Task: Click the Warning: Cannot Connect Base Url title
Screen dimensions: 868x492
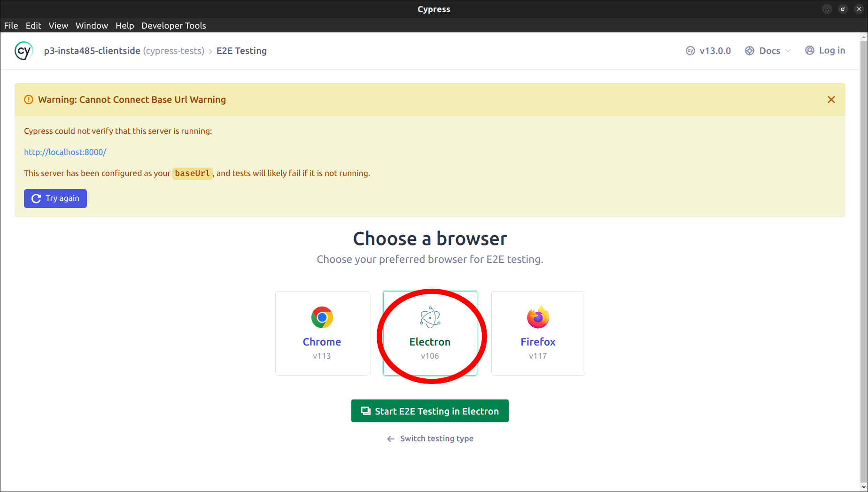Action: pos(132,100)
